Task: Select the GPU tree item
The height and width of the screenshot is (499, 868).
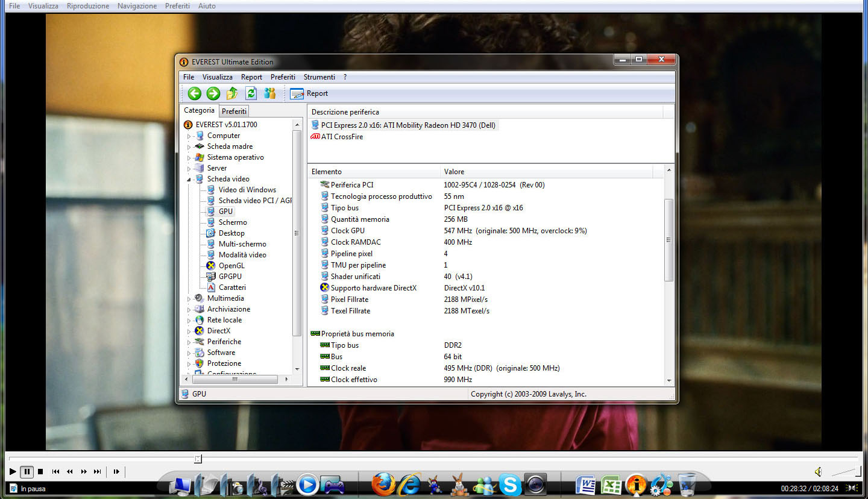Action: pos(226,212)
